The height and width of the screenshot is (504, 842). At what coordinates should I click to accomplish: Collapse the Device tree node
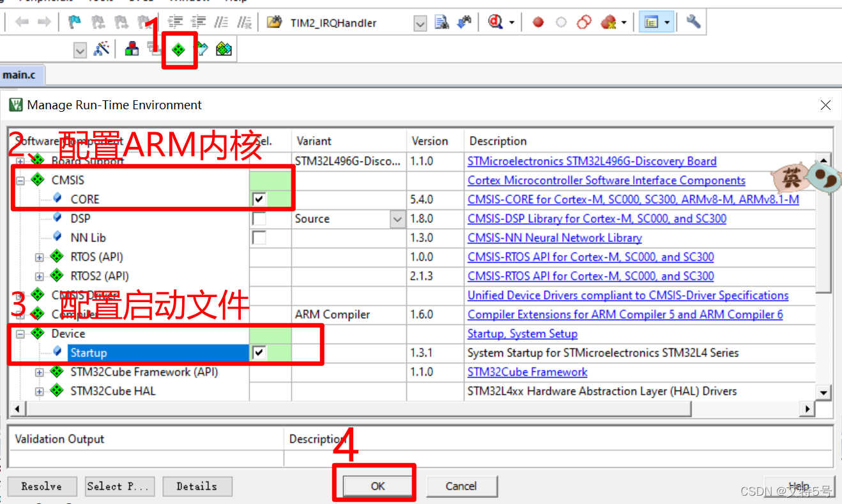(20, 334)
